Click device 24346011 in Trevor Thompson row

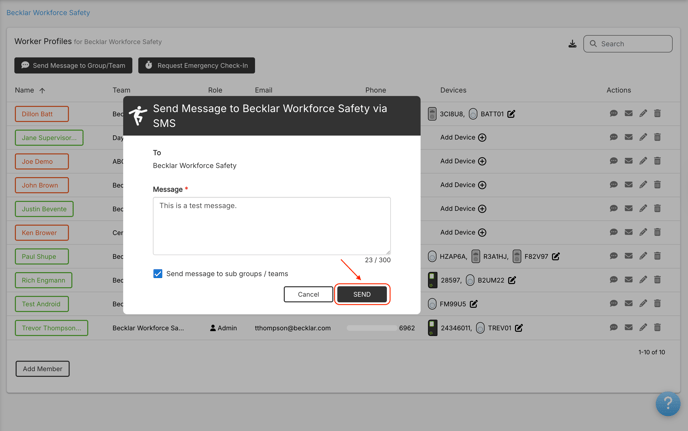[450, 328]
